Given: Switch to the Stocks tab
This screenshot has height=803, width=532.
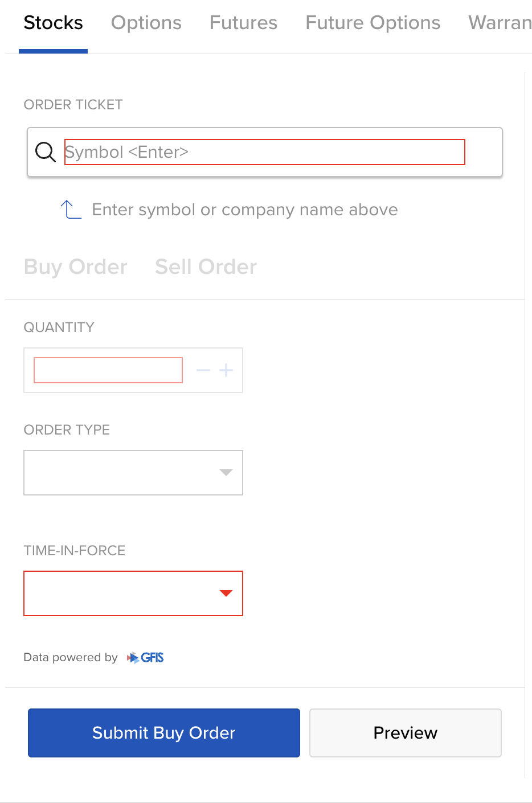Looking at the screenshot, I should coord(53,23).
